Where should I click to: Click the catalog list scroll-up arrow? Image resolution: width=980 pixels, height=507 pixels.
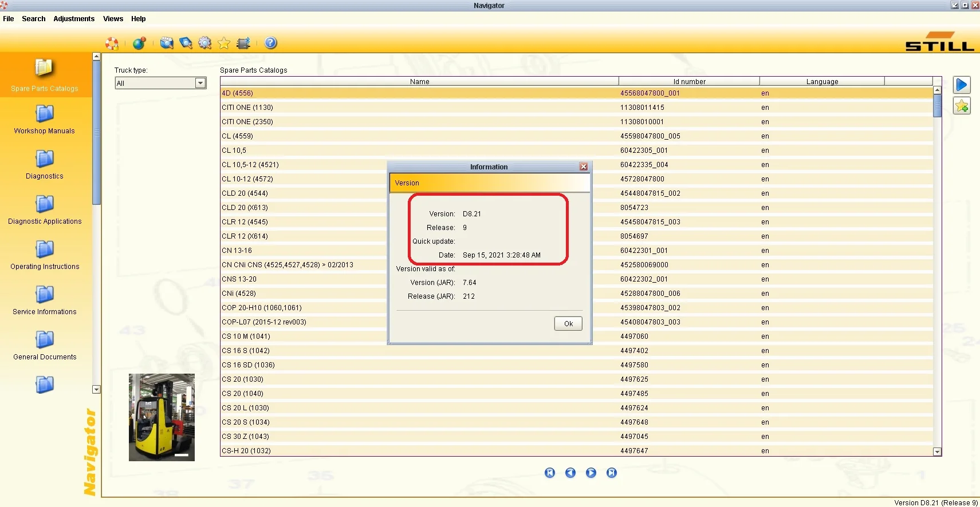pos(937,90)
